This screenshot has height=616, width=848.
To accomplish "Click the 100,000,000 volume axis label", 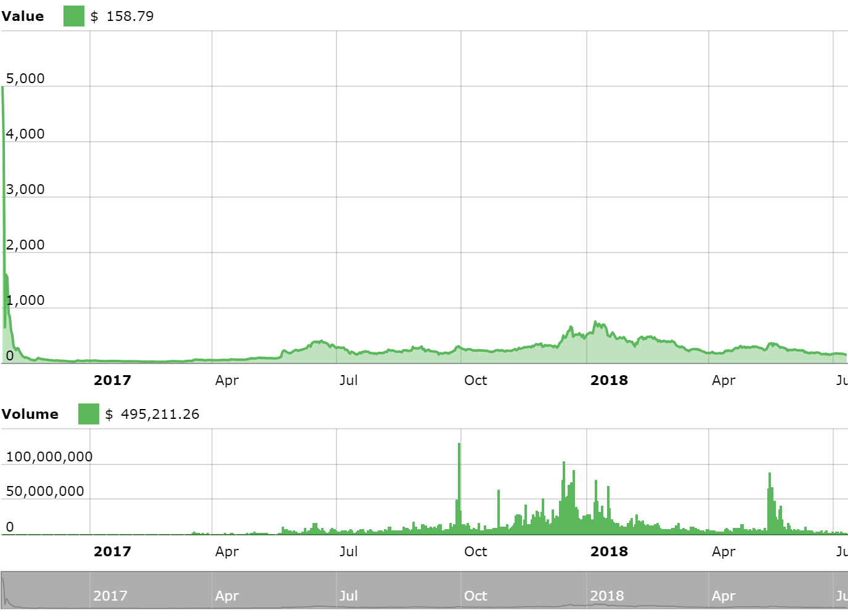I will (49, 456).
